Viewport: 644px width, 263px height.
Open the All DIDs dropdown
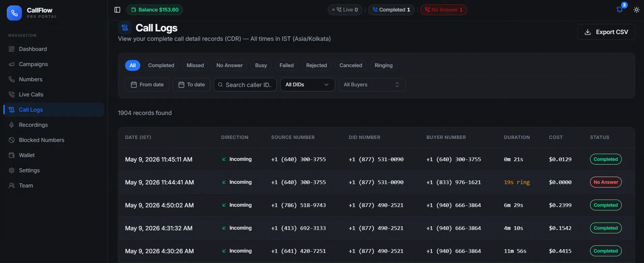308,85
